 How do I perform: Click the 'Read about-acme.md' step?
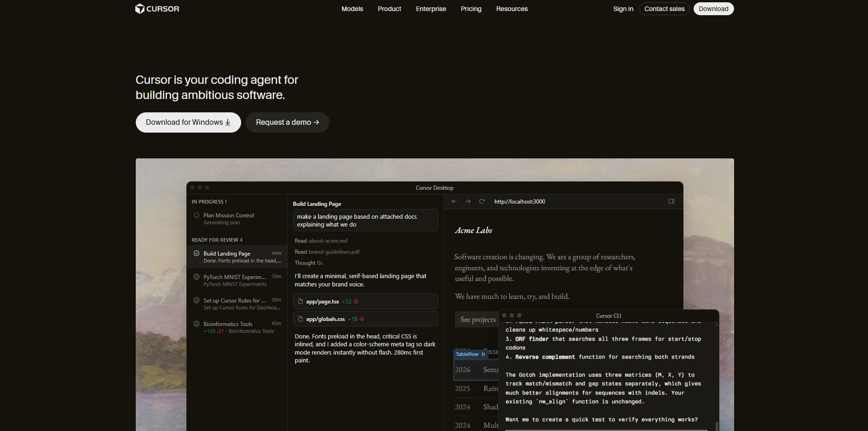321,241
